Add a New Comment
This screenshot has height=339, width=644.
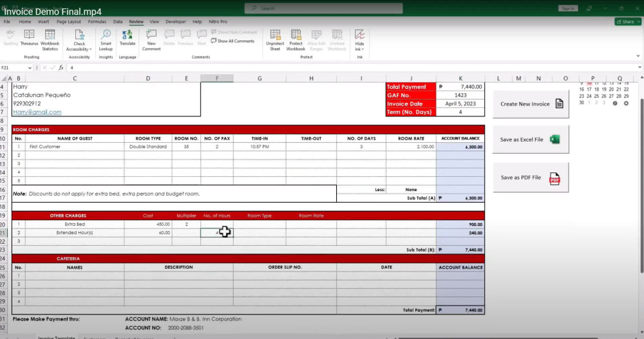[151, 41]
